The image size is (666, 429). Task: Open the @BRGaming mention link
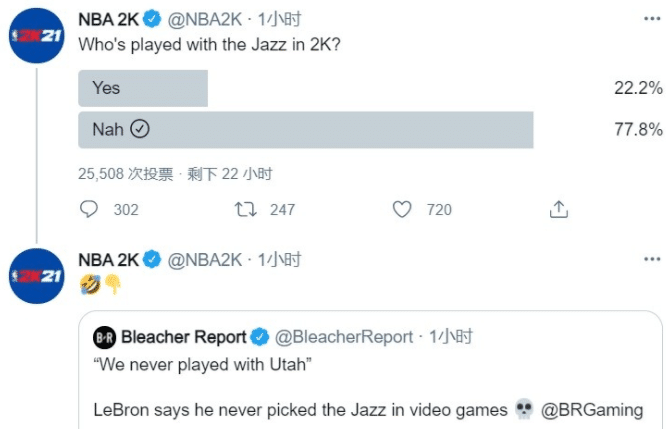pos(593,409)
